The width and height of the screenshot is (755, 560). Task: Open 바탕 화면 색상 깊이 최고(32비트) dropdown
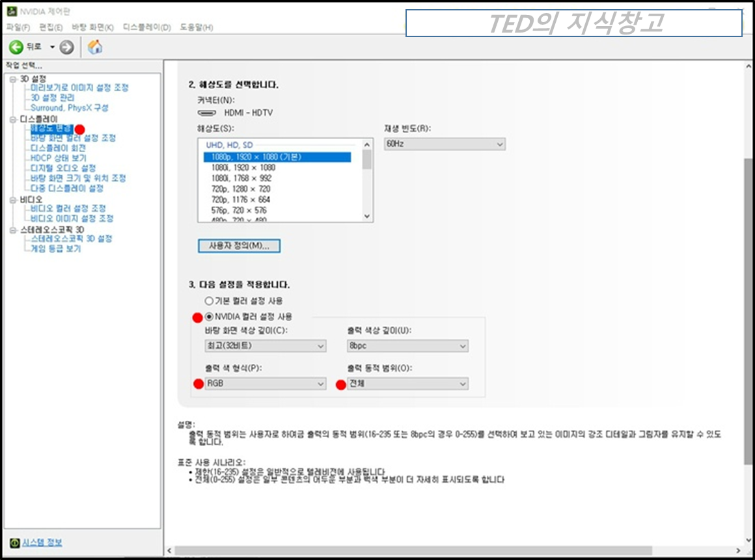266,346
